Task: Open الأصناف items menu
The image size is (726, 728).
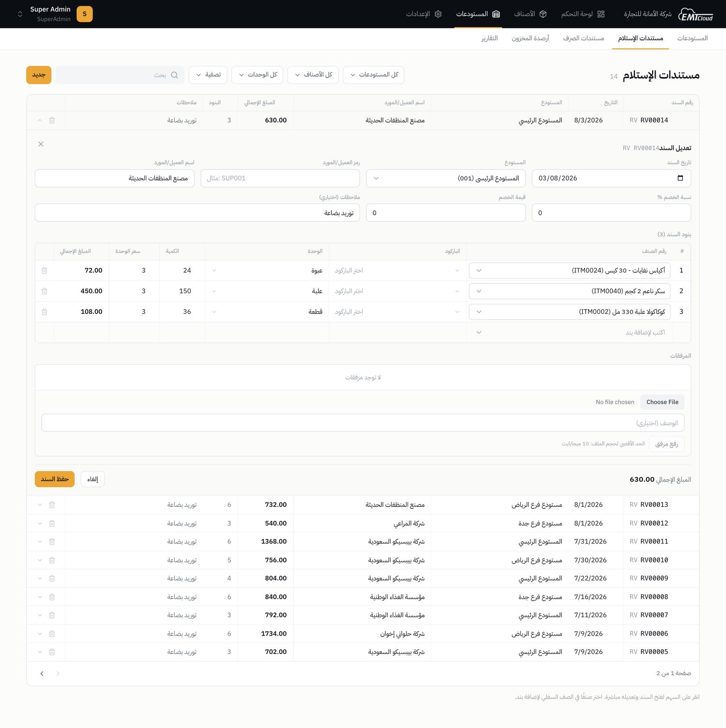Action: [x=530, y=14]
